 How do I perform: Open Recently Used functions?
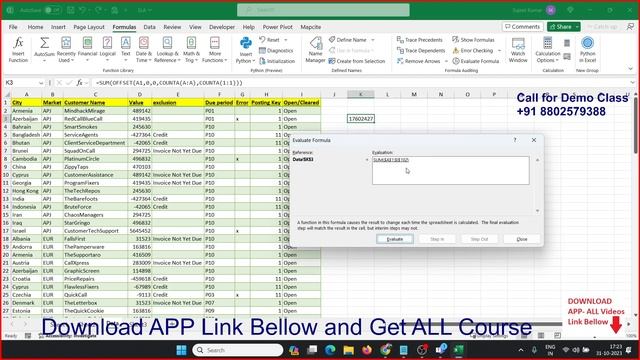point(66,50)
